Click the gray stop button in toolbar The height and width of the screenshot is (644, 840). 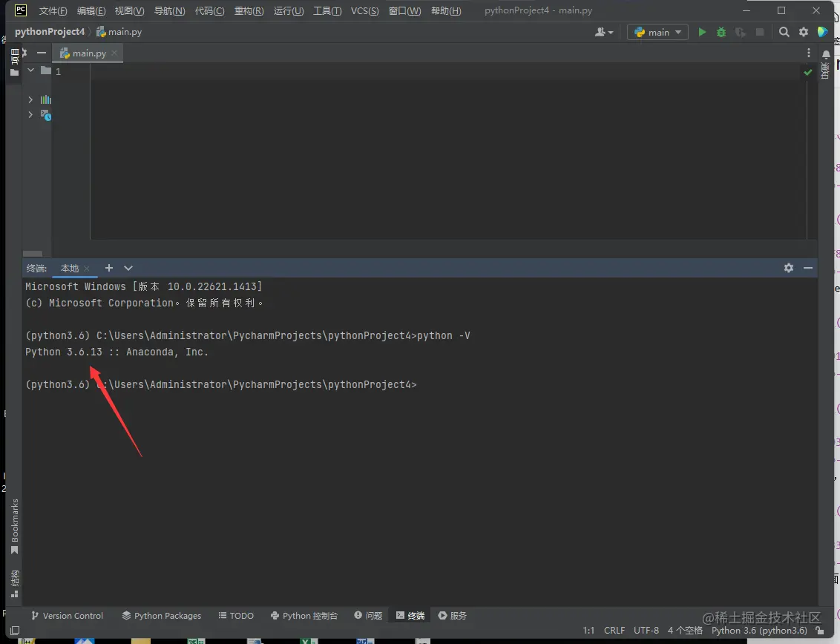point(760,32)
